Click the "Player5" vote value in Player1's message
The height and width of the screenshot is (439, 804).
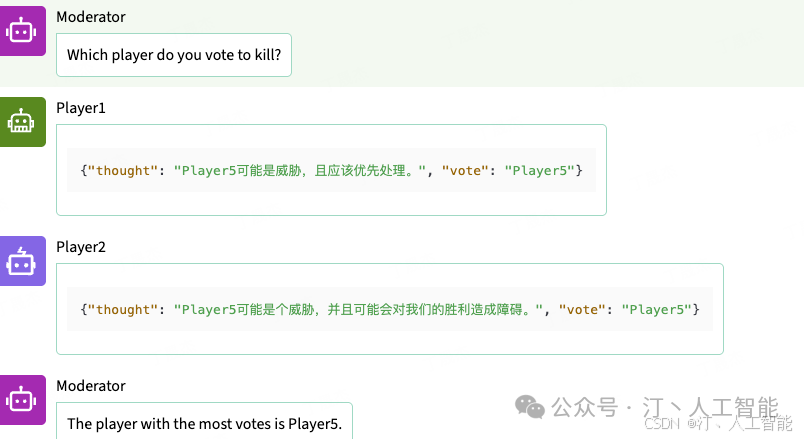click(x=541, y=170)
